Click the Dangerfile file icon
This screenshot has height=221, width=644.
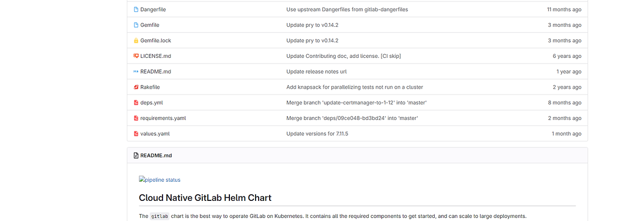click(x=136, y=10)
